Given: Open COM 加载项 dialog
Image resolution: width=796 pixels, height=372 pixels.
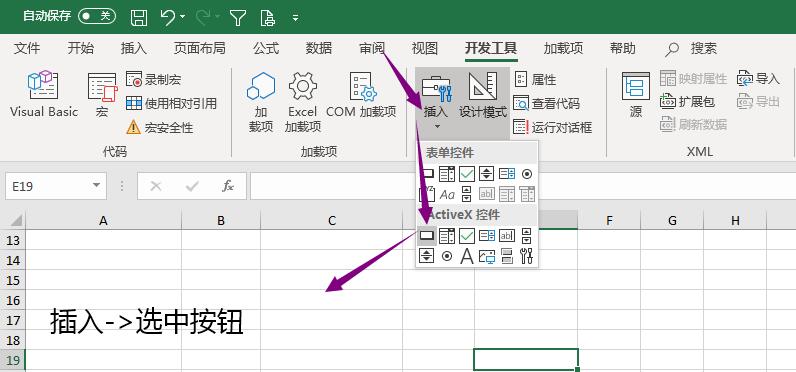Looking at the screenshot, I should tap(361, 95).
